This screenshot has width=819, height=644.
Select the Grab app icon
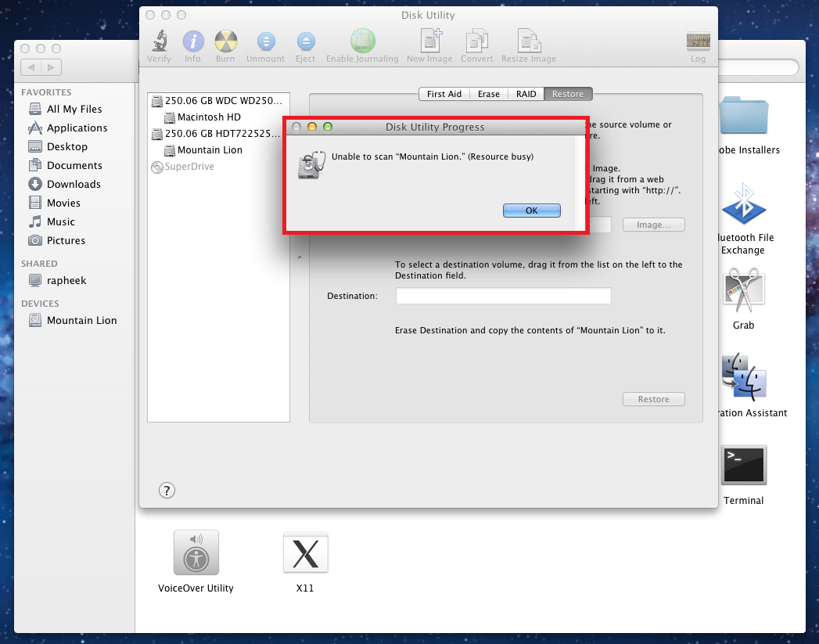point(744,290)
